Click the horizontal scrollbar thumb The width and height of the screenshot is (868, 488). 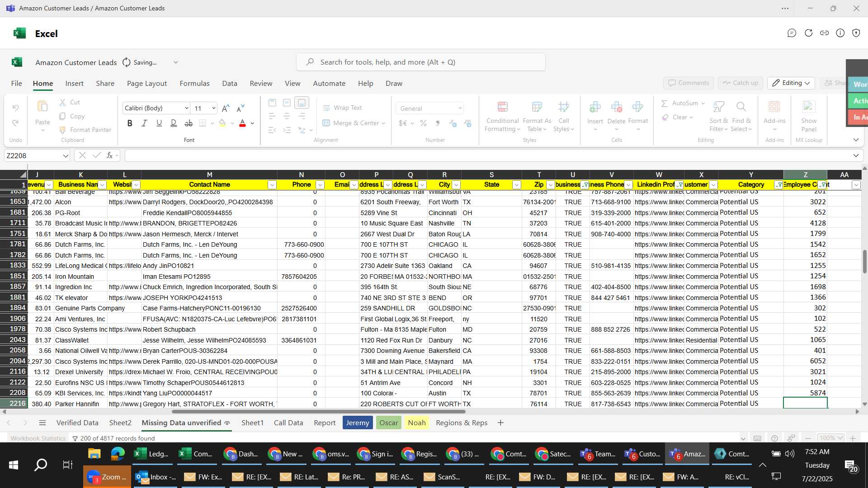(x=319, y=412)
